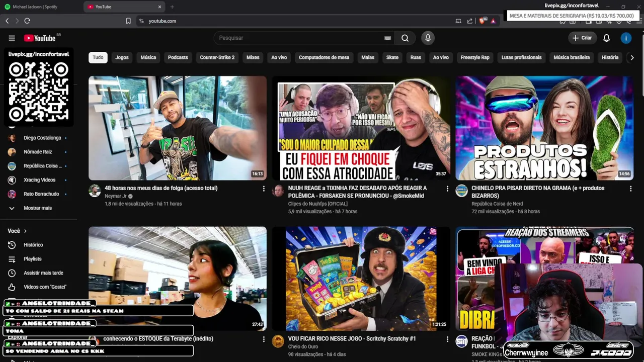Select Música brasileira chip
The width and height of the screenshot is (644, 362).
pyautogui.click(x=572, y=57)
